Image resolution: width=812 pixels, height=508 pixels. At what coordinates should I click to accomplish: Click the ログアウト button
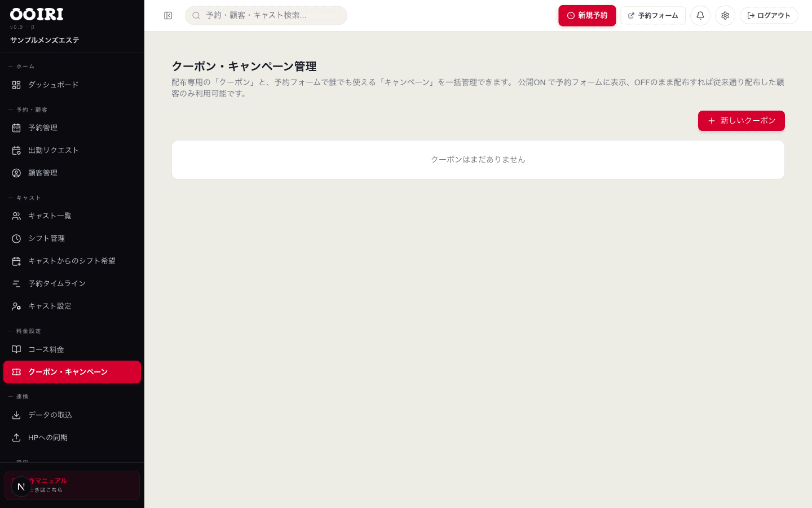[769, 16]
